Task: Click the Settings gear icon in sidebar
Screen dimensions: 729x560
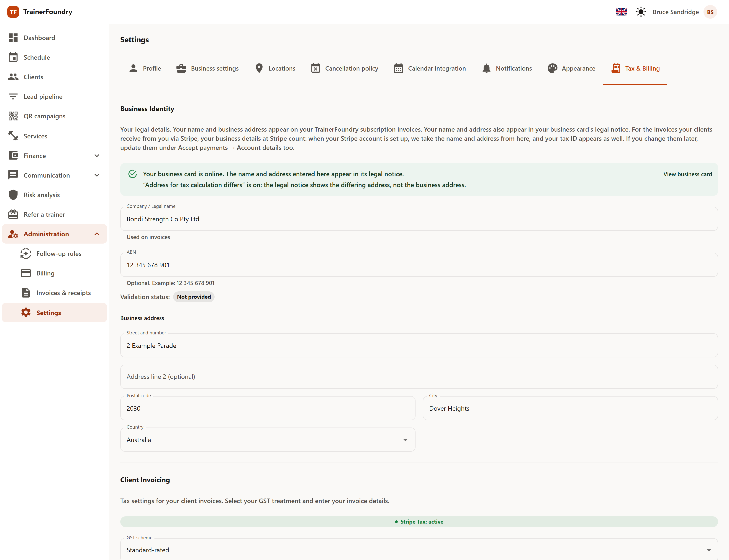Action: (26, 312)
